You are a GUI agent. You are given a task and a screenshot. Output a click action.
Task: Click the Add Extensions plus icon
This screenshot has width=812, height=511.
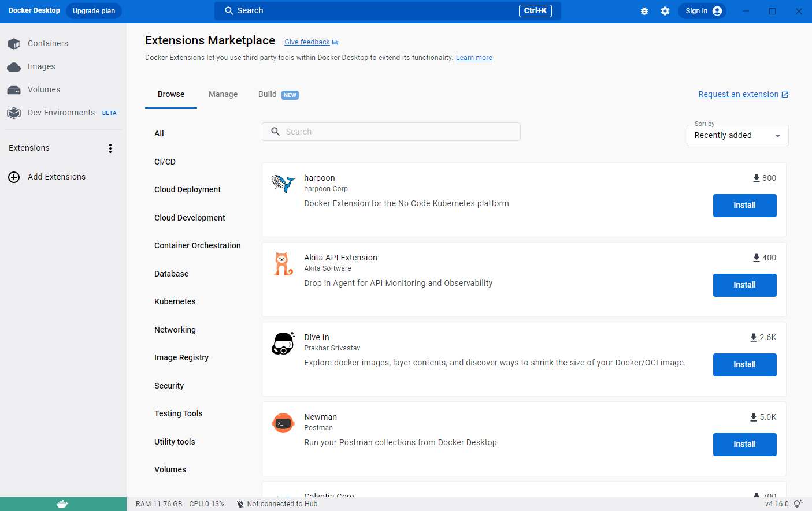pos(14,177)
